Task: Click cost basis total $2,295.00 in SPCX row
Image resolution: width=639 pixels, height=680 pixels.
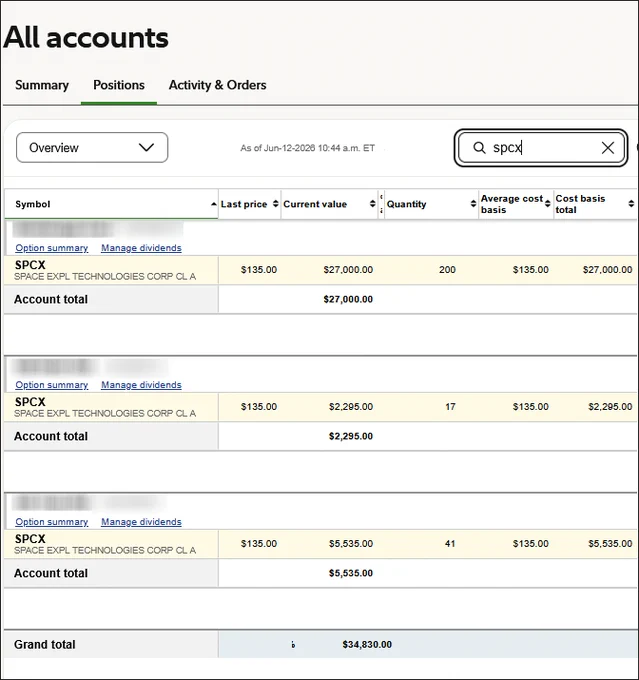Action: pos(610,407)
